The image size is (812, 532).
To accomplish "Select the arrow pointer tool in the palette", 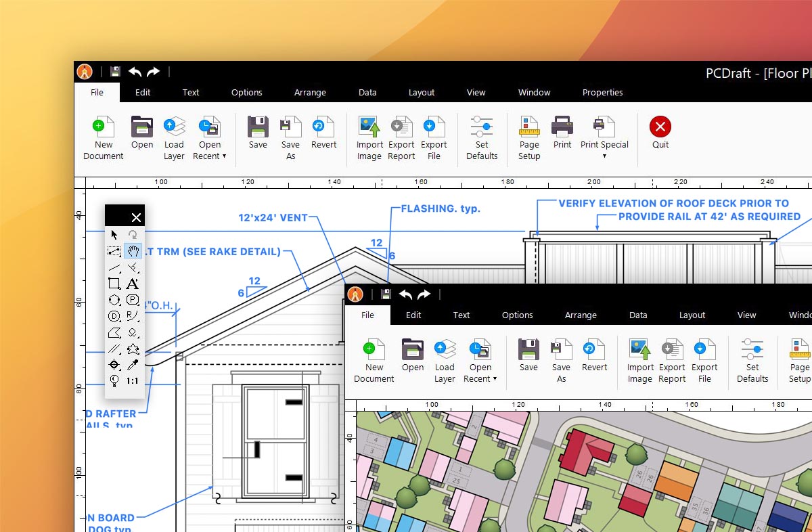I will click(114, 235).
